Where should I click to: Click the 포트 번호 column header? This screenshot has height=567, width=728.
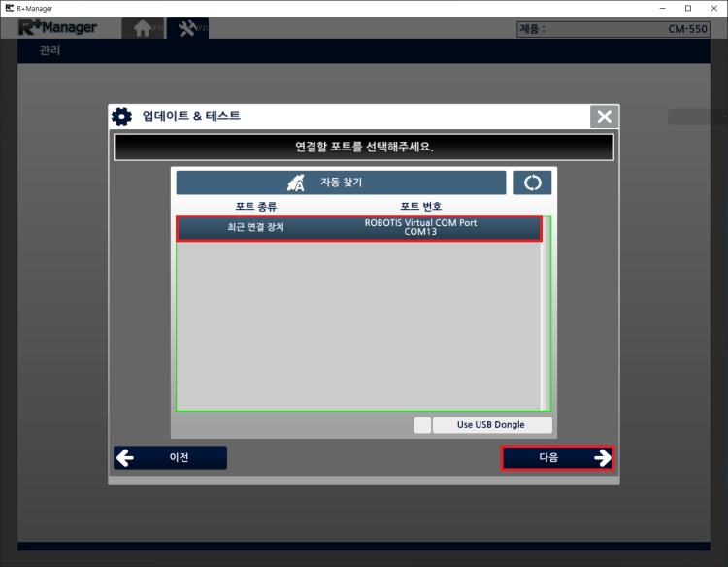click(421, 207)
